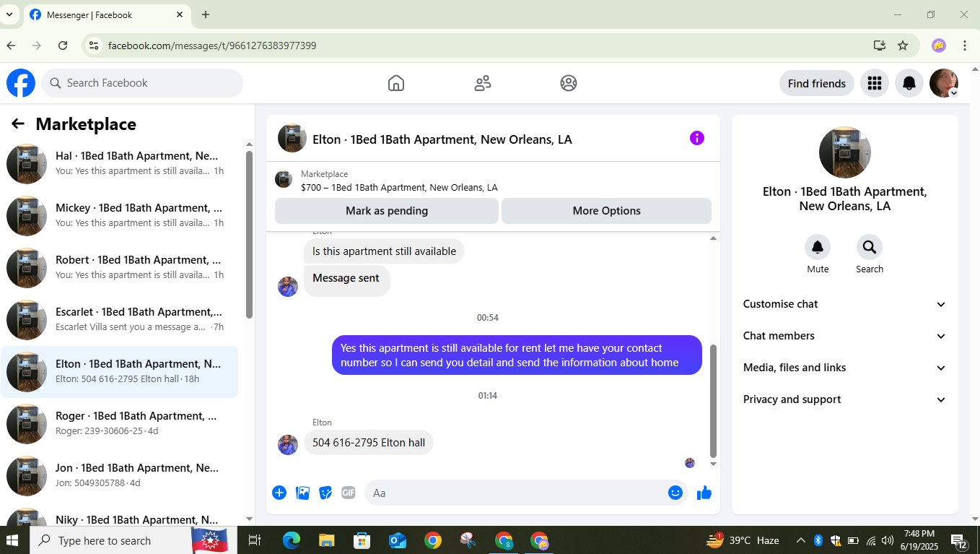Open the Mickey apartment conversation
This screenshot has width=980, height=554.
[119, 216]
